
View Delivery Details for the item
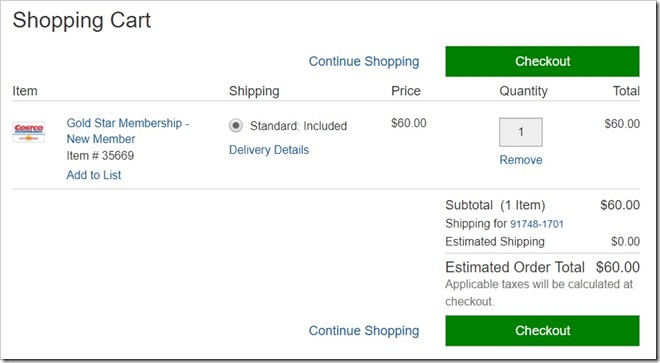click(x=269, y=149)
